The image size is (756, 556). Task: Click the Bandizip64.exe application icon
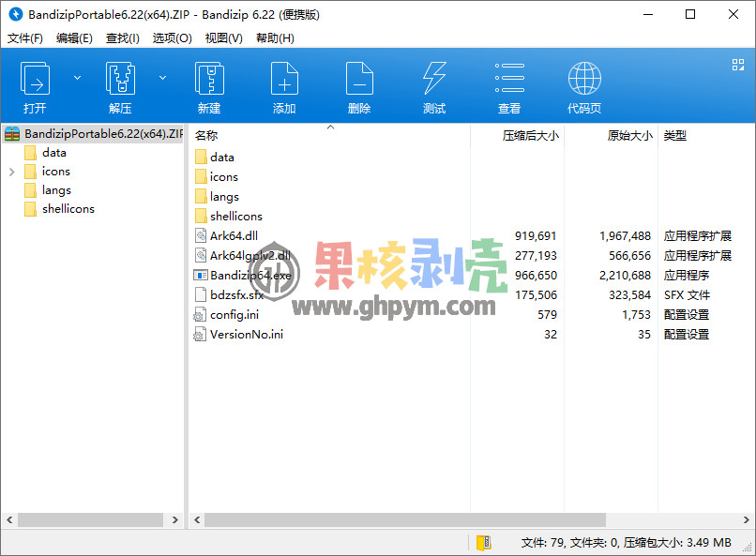(x=200, y=275)
